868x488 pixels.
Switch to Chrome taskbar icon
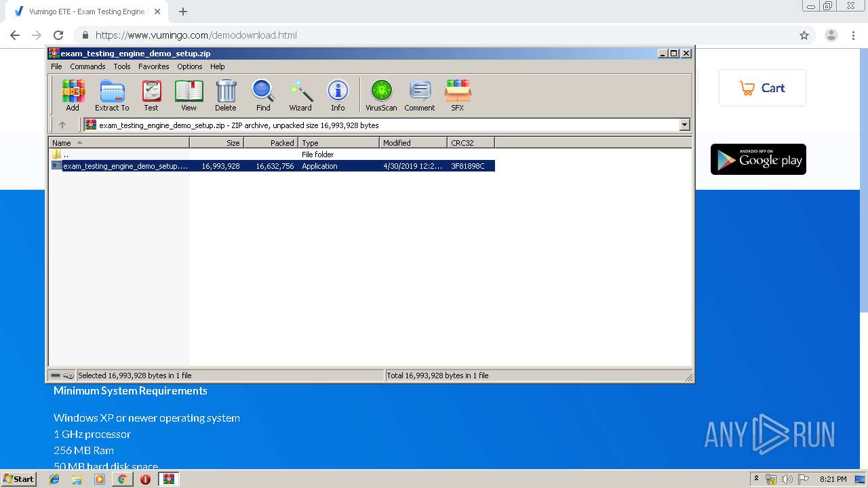(x=122, y=479)
